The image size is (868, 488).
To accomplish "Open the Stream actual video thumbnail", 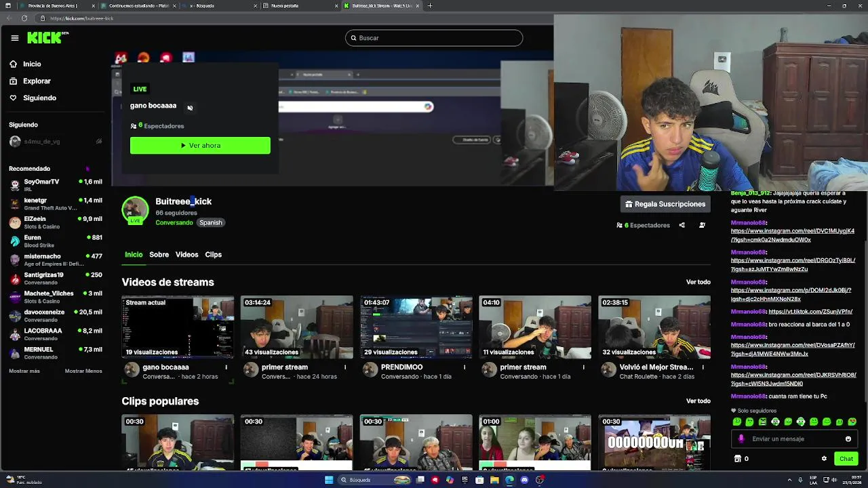I will pos(178,327).
